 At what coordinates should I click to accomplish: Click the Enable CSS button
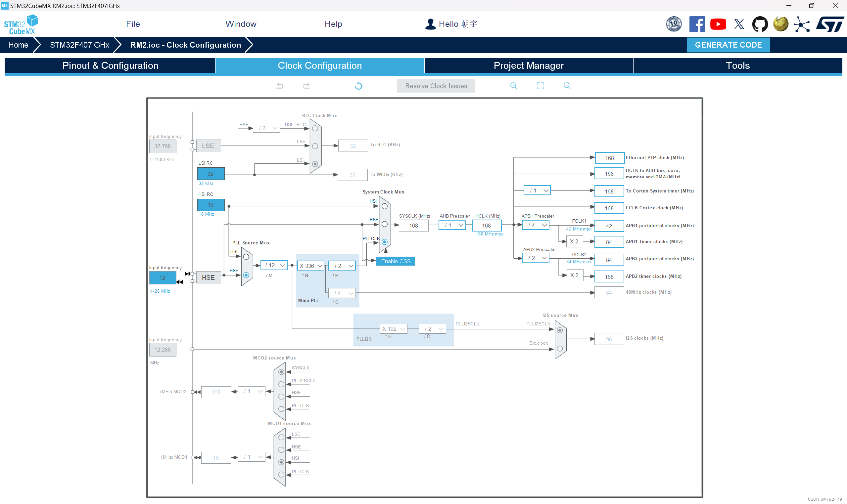[395, 262]
